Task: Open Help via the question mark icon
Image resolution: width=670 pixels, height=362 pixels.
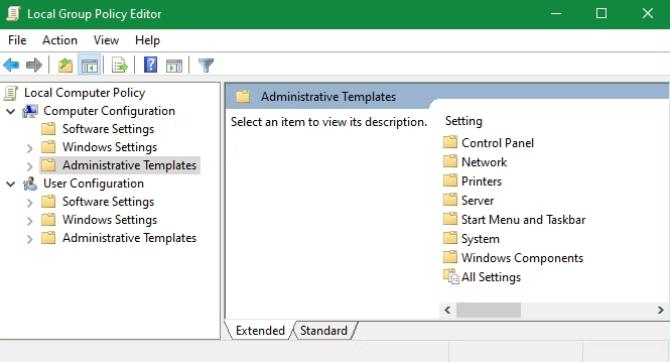Action: pyautogui.click(x=150, y=65)
